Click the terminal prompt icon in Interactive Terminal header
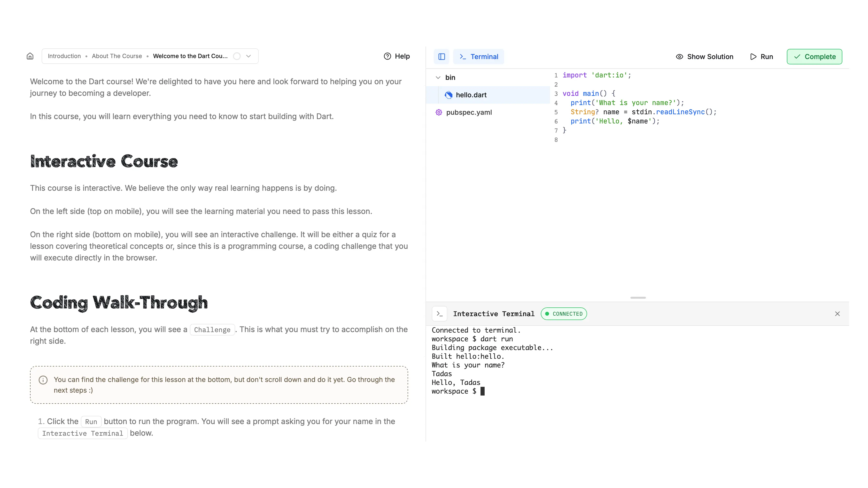Viewport: 868px width, 488px height. 439,313
